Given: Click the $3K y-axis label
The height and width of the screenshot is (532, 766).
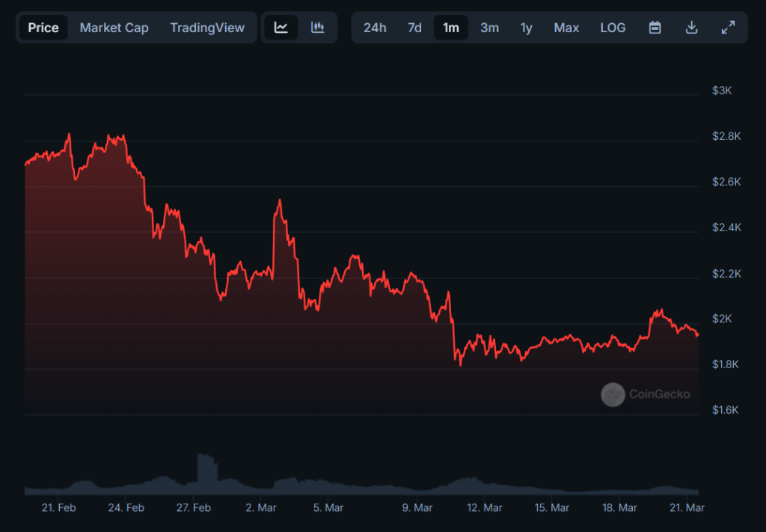Looking at the screenshot, I should click(x=722, y=91).
